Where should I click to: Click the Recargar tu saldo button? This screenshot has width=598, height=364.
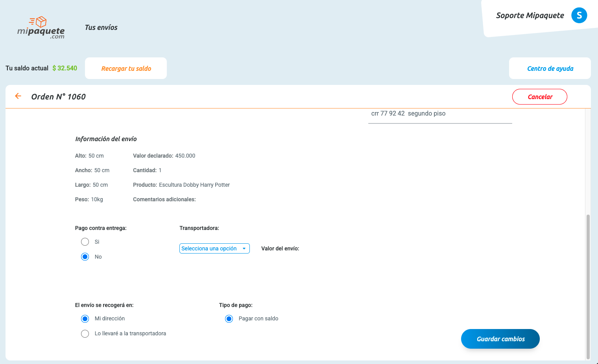pyautogui.click(x=126, y=68)
